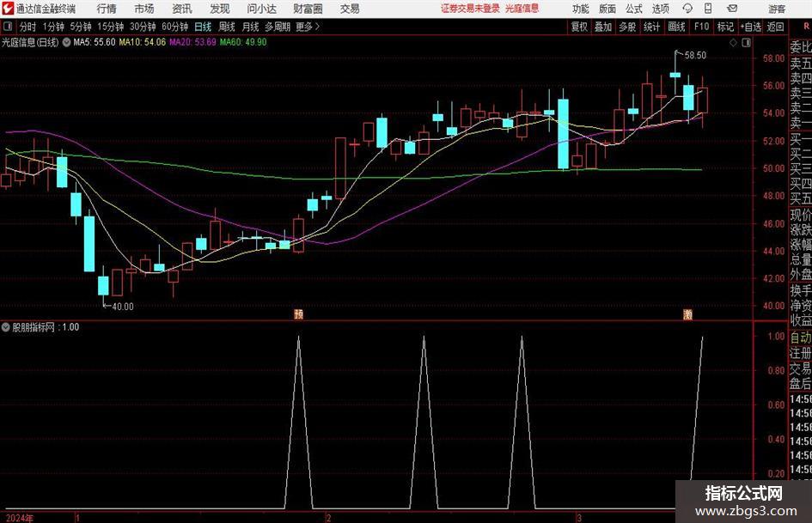Switch to the 月线 monthly tab
Image resolution: width=812 pixels, height=523 pixels.
pyautogui.click(x=251, y=27)
